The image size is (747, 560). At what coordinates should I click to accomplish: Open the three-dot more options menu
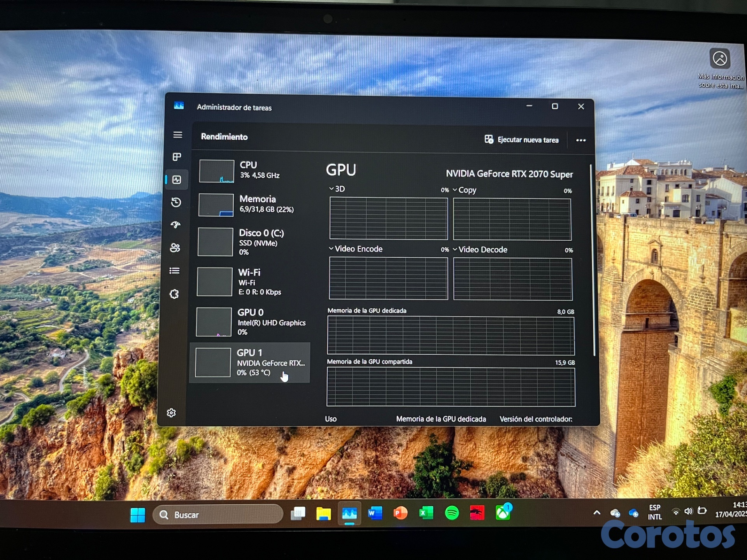(580, 140)
